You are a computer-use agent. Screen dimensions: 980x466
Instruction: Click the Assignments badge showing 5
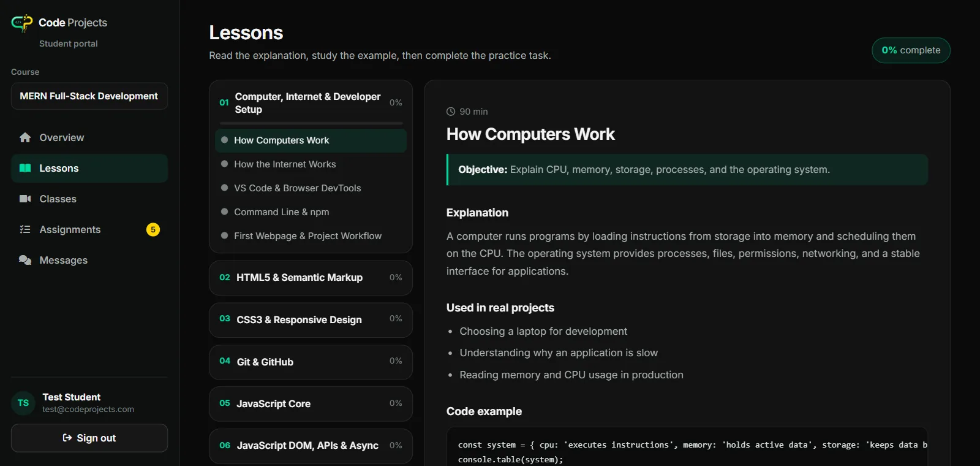(x=153, y=229)
